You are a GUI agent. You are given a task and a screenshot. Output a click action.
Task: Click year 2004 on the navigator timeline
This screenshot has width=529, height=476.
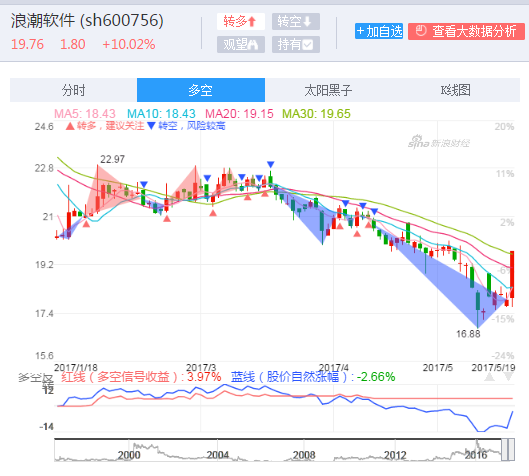(x=218, y=455)
